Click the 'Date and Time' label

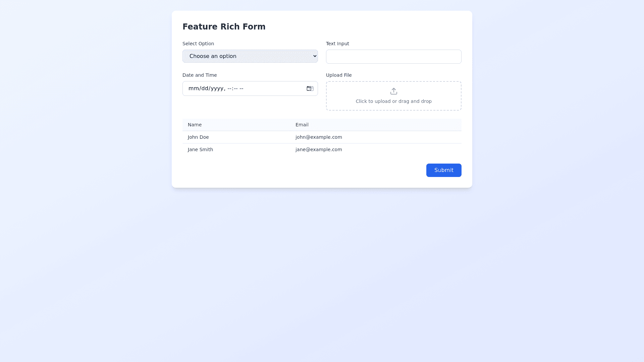point(200,75)
